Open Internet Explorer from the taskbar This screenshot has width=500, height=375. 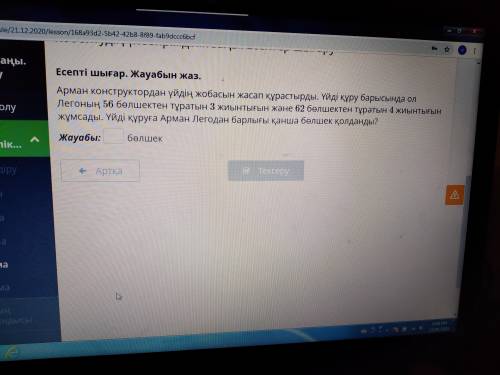[11, 352]
